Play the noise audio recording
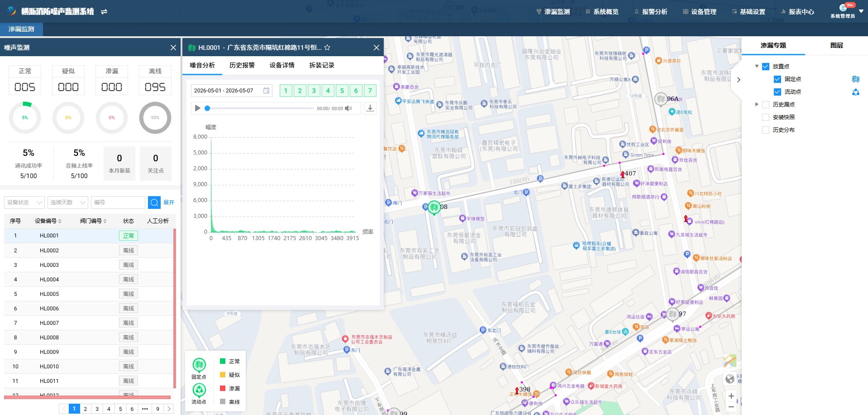Screen dimensions: 868x415 pos(197,108)
